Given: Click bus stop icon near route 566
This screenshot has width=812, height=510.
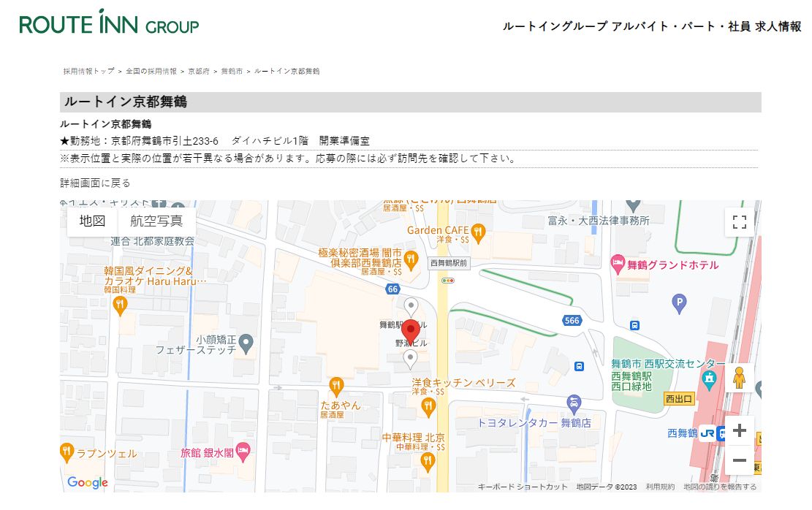Looking at the screenshot, I should (x=634, y=326).
